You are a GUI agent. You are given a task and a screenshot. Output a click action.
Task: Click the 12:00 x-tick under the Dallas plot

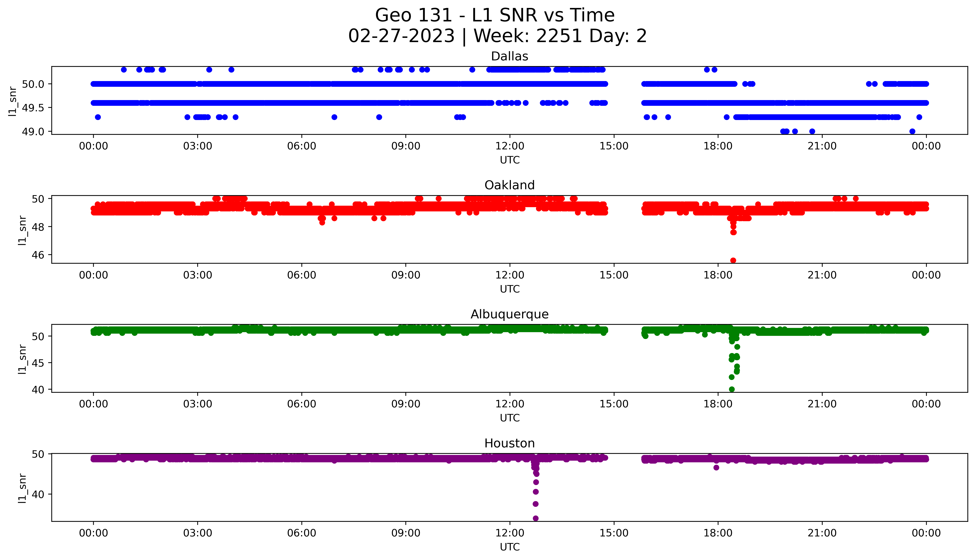tap(510, 146)
